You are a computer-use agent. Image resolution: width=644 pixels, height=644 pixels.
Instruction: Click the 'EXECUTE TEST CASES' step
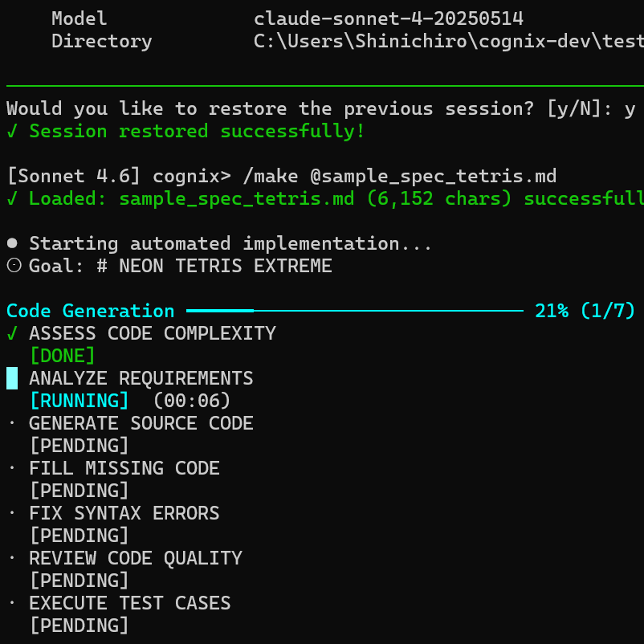coord(130,603)
